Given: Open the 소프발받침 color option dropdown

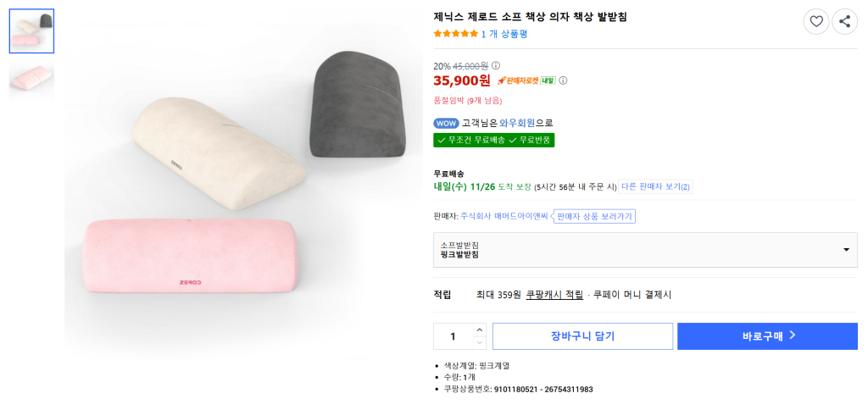Looking at the screenshot, I should click(x=645, y=250).
